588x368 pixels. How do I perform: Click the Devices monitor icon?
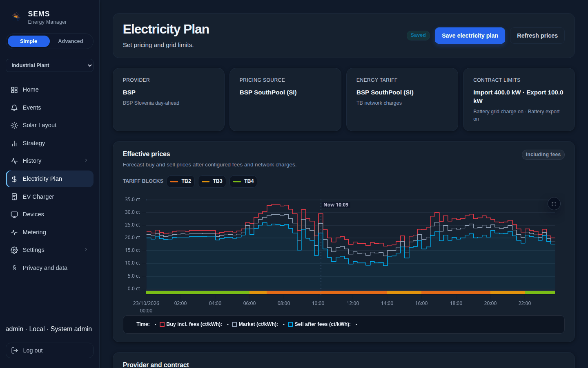click(x=14, y=214)
